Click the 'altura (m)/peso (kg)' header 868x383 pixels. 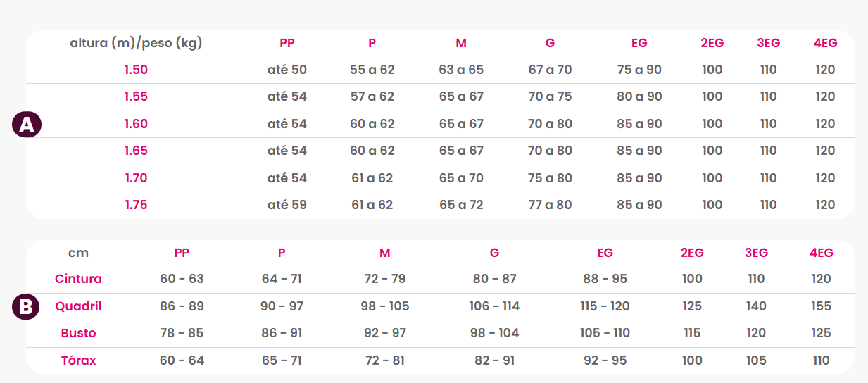coord(136,43)
